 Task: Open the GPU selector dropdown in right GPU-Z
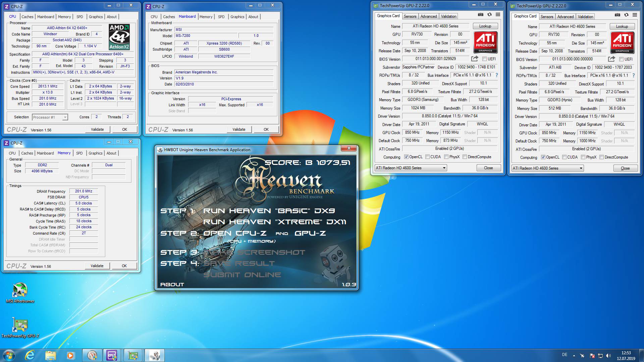548,168
